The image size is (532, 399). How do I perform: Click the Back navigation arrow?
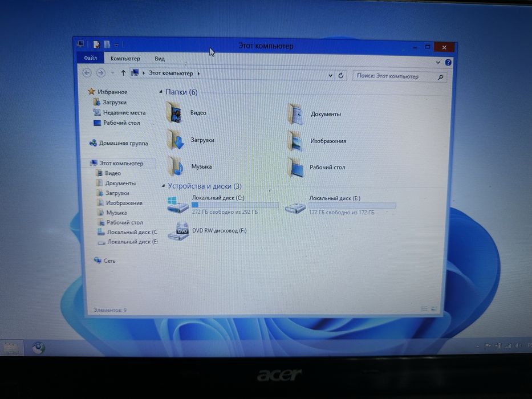click(87, 72)
